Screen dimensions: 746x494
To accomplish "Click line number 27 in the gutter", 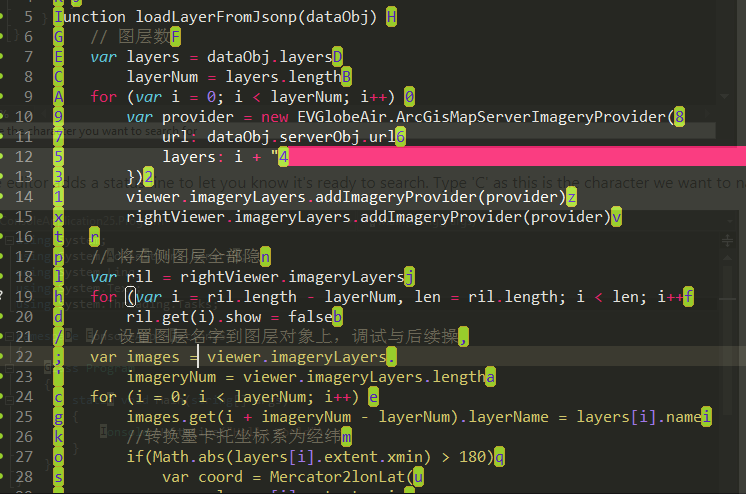I will [23, 457].
